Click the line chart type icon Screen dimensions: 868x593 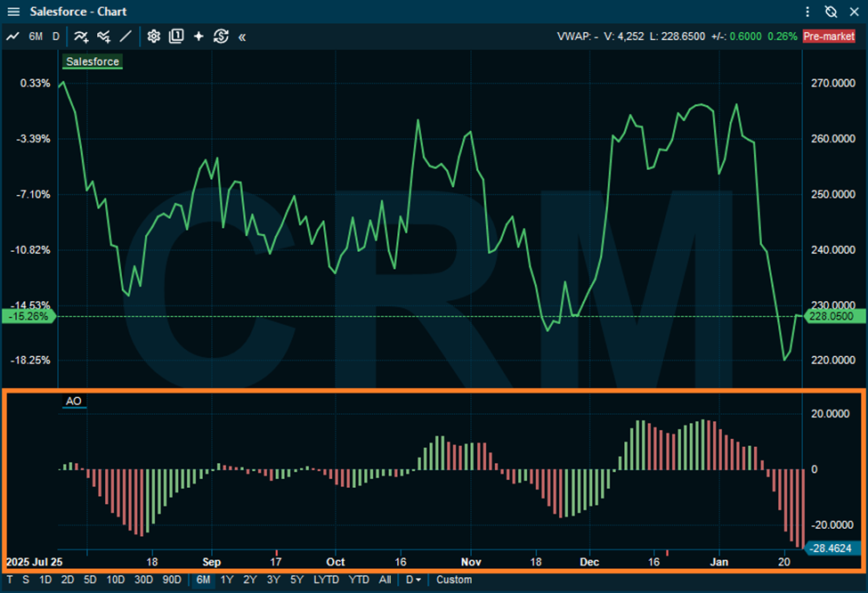click(13, 37)
